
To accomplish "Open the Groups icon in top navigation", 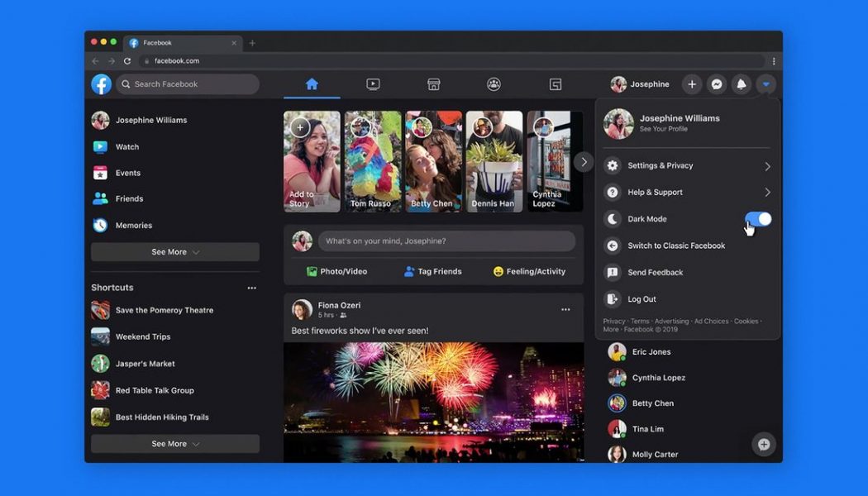I will [494, 83].
